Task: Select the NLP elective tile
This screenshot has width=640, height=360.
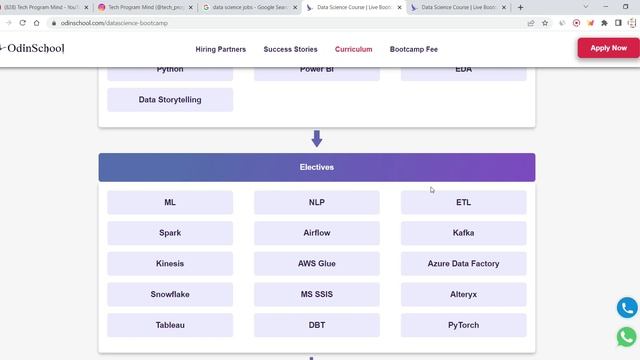Action: pyautogui.click(x=317, y=202)
